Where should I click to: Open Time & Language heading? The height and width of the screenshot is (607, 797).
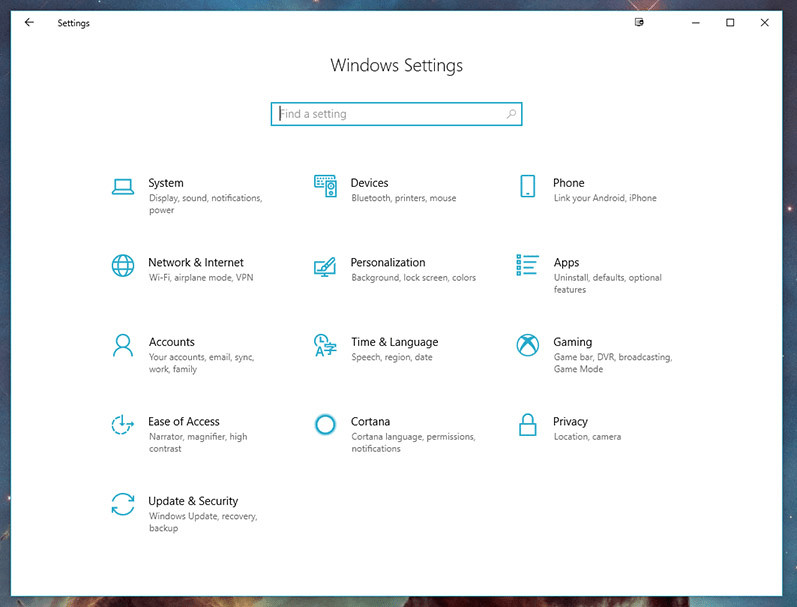coord(394,342)
